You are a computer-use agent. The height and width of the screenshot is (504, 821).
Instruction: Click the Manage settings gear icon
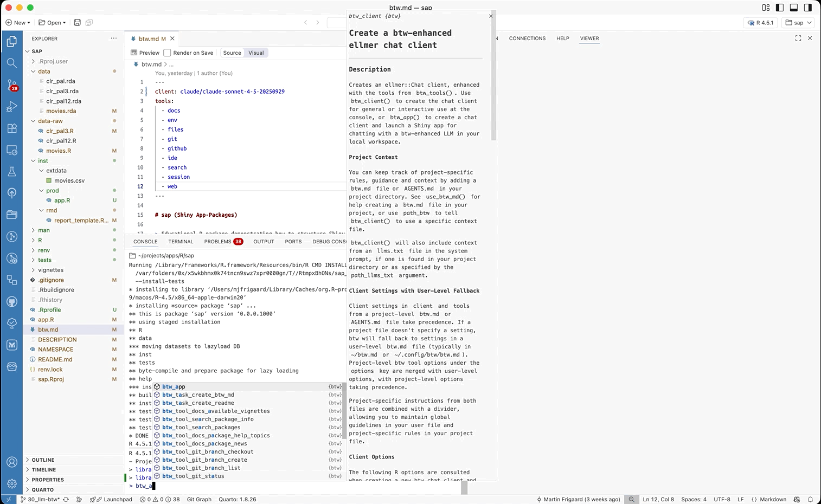(11, 483)
